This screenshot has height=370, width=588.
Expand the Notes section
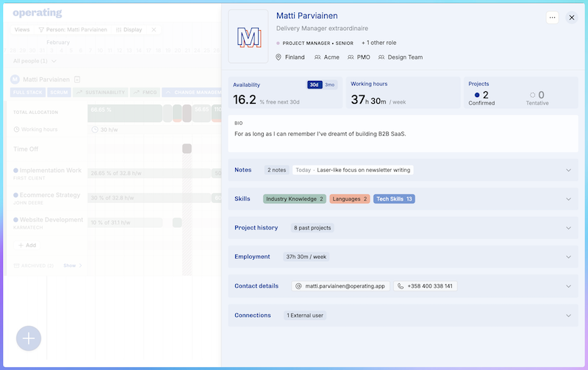pyautogui.click(x=568, y=170)
